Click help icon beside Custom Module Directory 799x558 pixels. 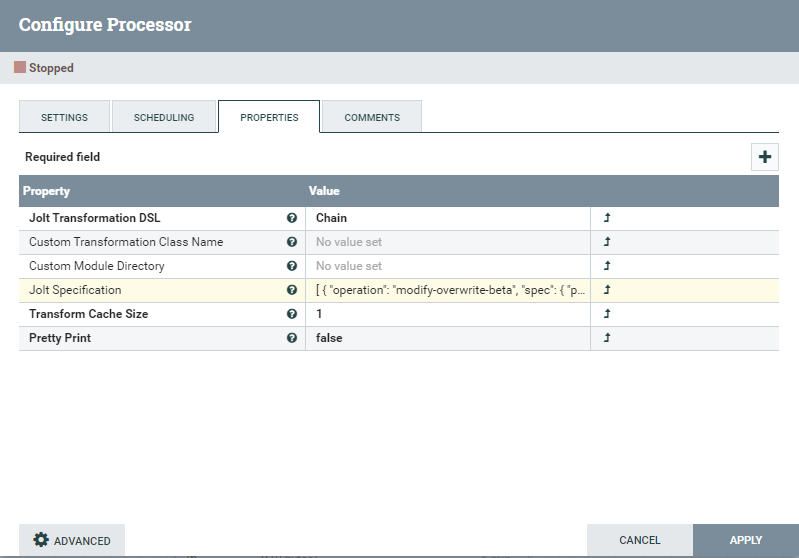point(292,266)
